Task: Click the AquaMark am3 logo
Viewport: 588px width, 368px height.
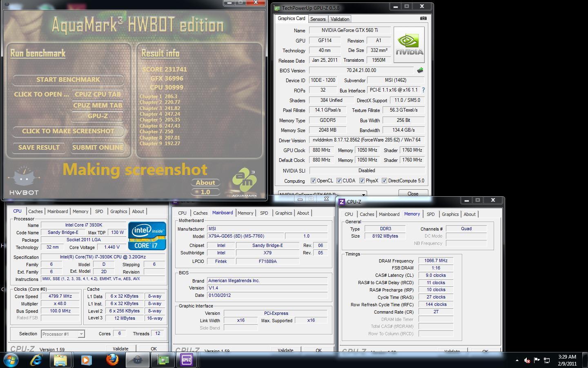Action: coord(245,183)
